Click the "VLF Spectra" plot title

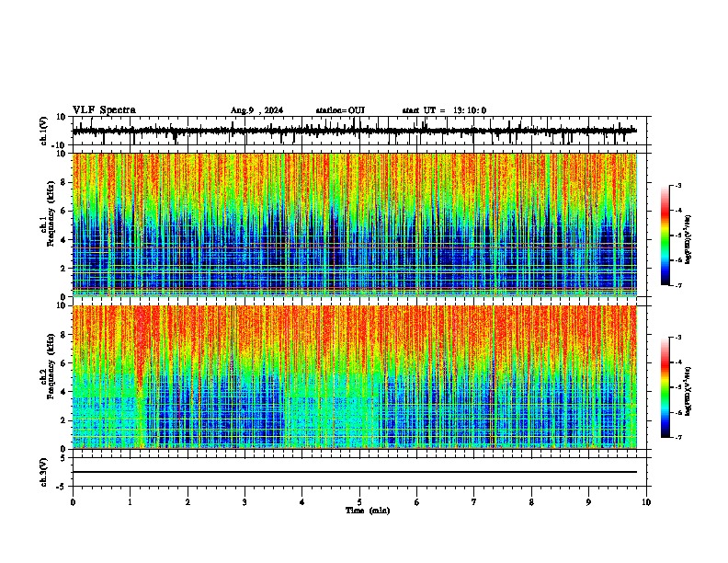click(x=104, y=110)
